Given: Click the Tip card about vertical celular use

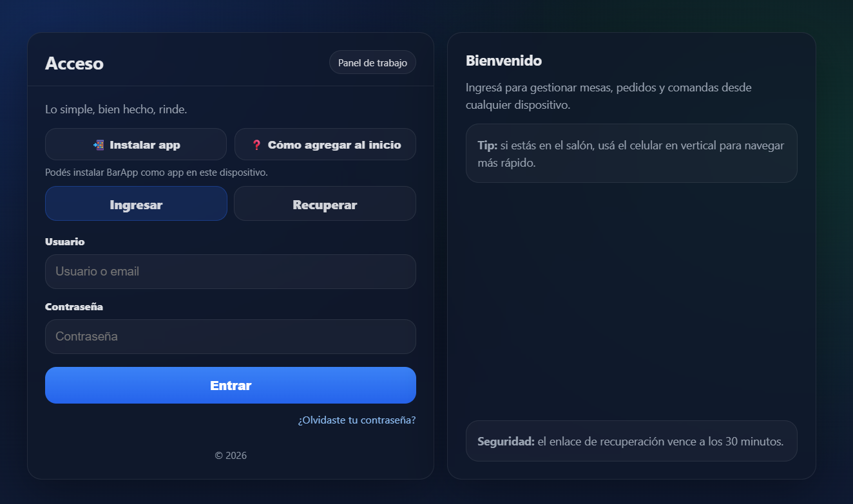Looking at the screenshot, I should [x=631, y=153].
